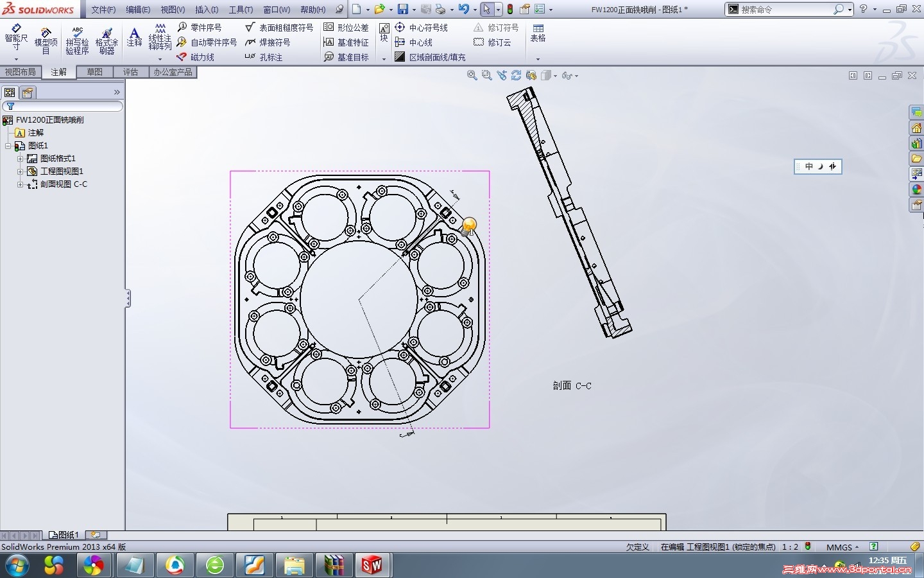
Task: Expand the 工程图视图1 tree node
Action: point(20,171)
